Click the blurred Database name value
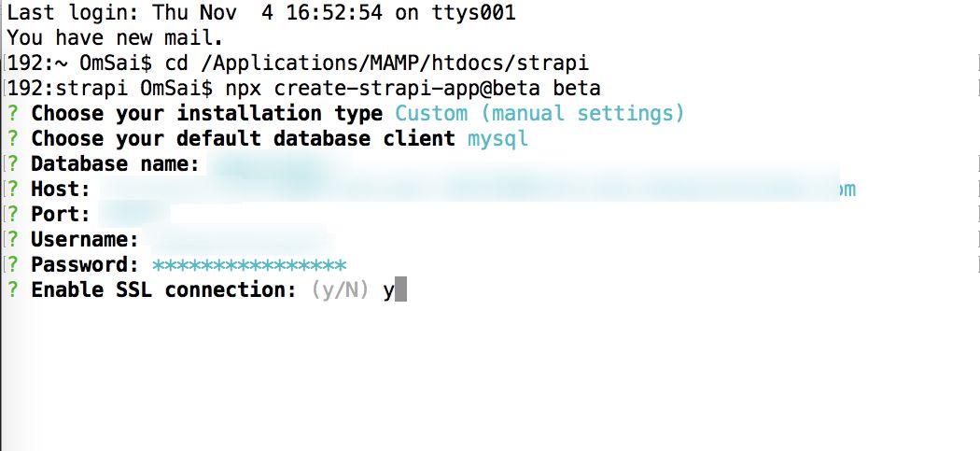 coord(266,166)
